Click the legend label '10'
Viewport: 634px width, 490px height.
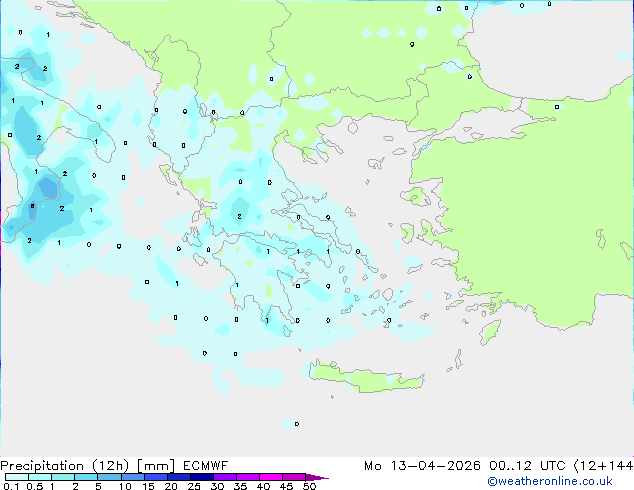pyautogui.click(x=125, y=486)
